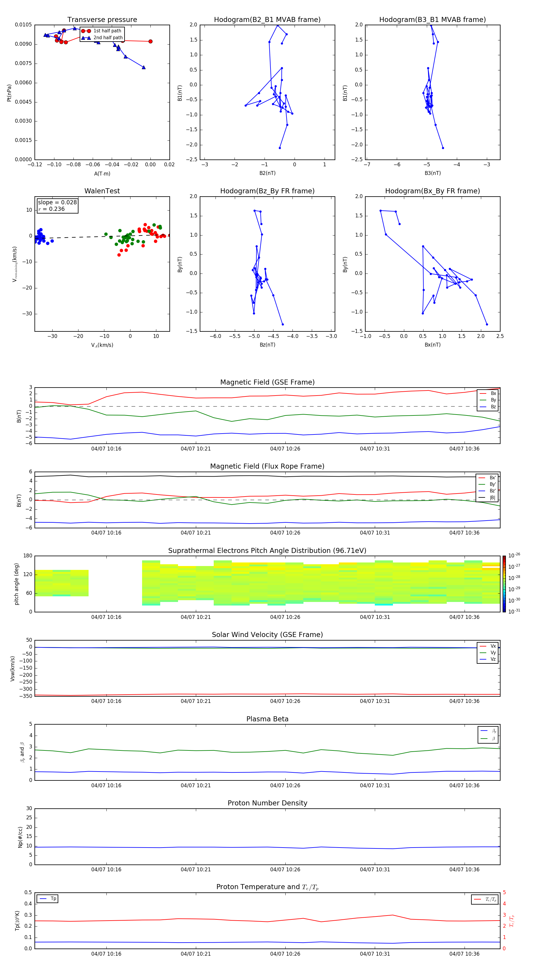Click the "Magnetic Field (Flux Rope Frame)" title
The width and height of the screenshot is (535, 980).
point(267,466)
